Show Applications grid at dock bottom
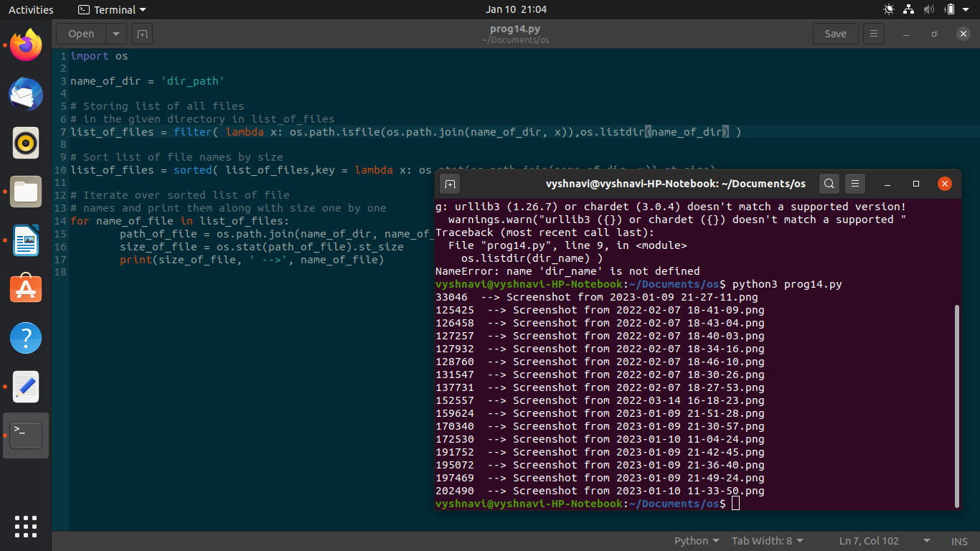Image resolution: width=980 pixels, height=551 pixels. tap(26, 526)
